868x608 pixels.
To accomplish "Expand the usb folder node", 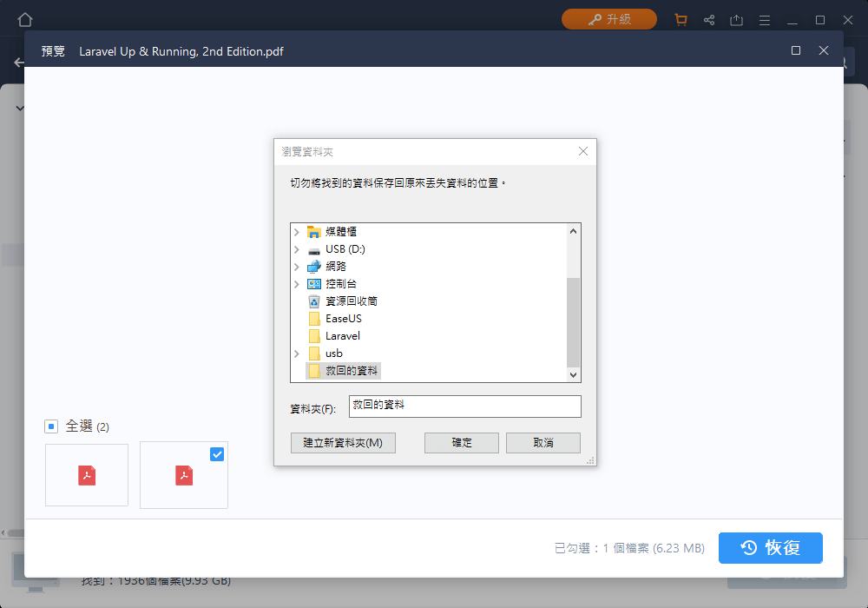I will click(x=298, y=354).
